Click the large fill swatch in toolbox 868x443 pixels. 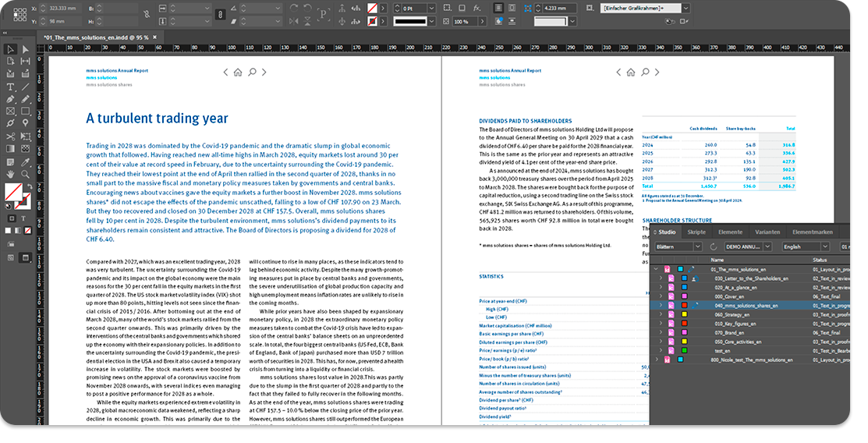click(13, 193)
